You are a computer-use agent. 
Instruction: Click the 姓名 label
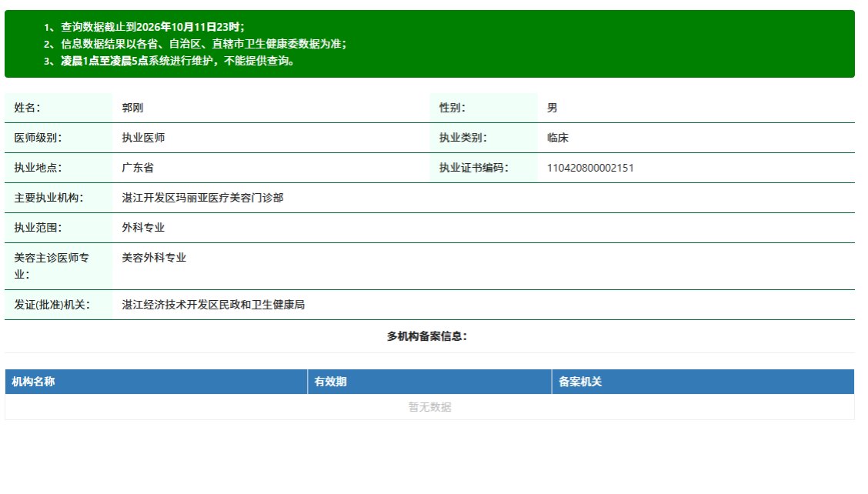pos(27,108)
